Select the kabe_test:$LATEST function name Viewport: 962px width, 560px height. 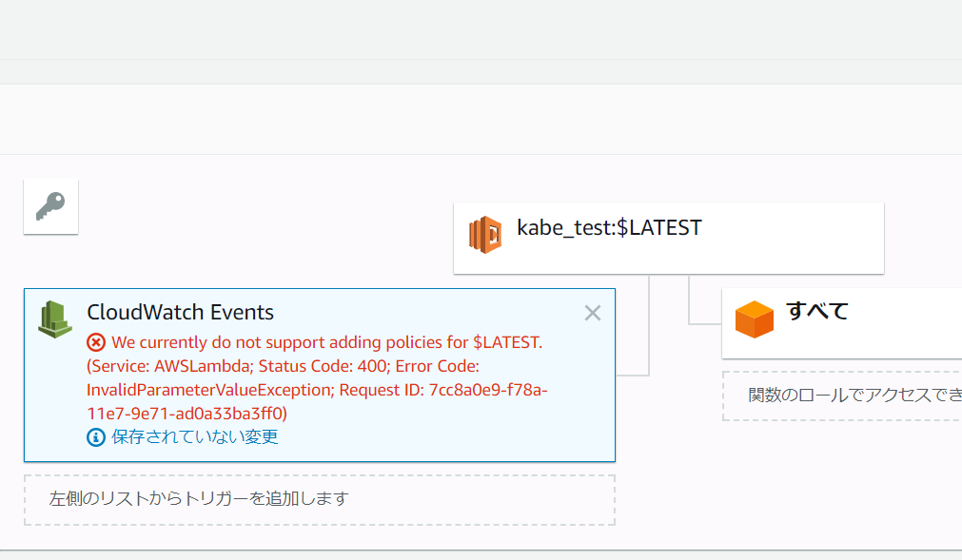[609, 228]
